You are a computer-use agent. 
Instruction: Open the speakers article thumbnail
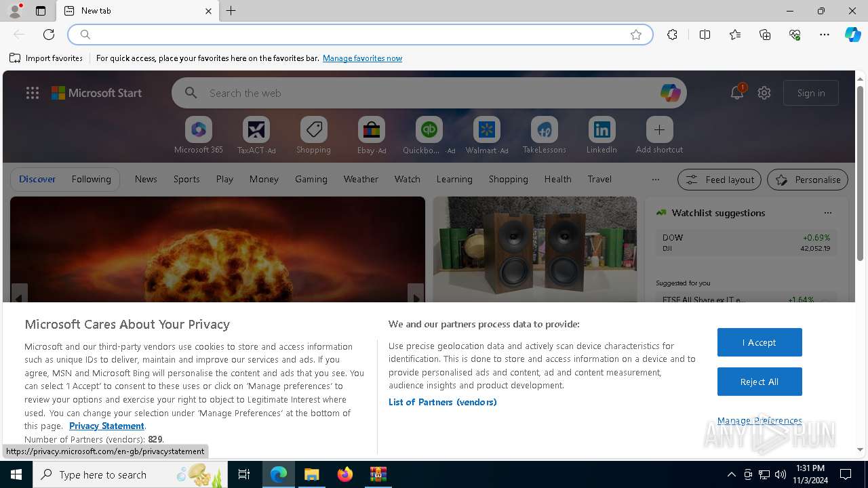(535, 249)
